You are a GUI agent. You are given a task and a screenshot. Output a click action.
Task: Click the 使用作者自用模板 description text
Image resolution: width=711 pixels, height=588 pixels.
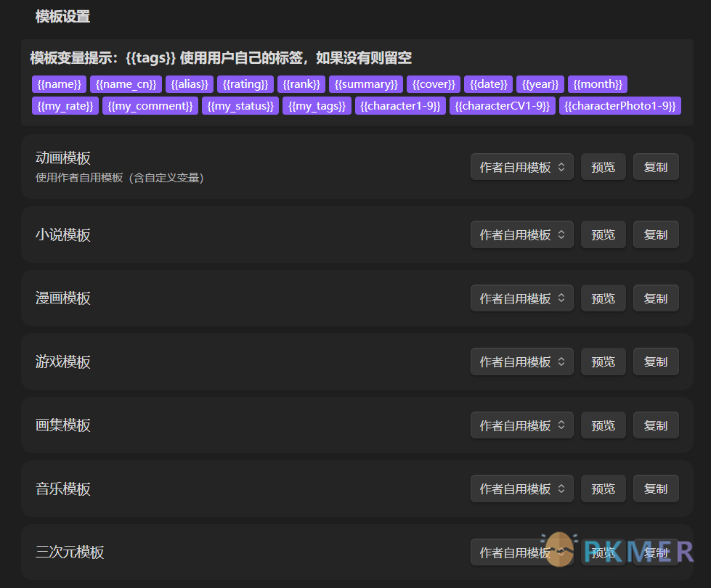120,178
